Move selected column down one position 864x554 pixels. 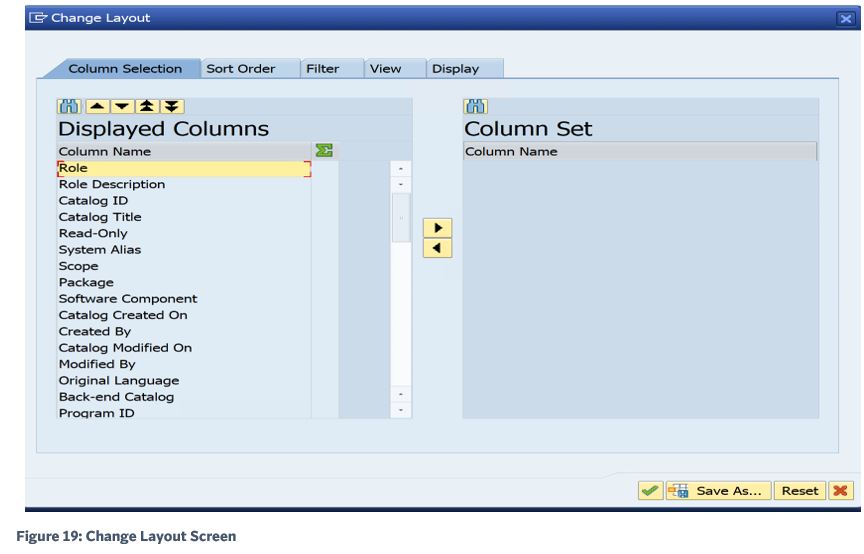point(122,106)
